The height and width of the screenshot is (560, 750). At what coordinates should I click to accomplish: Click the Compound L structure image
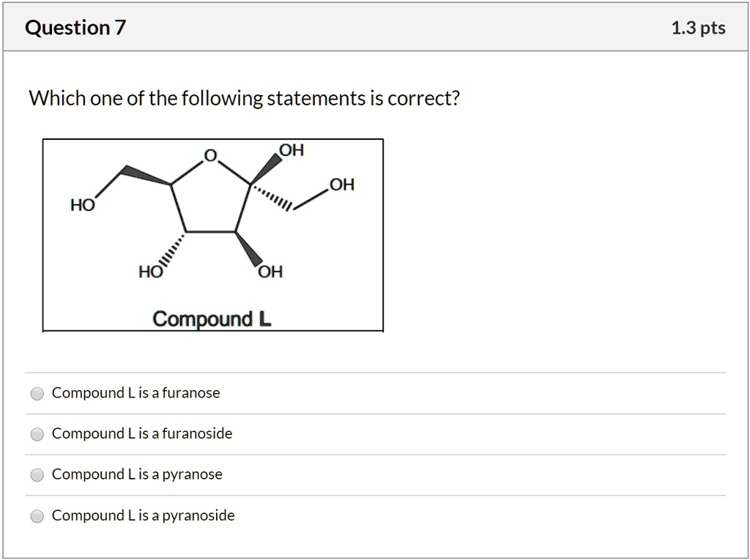[213, 233]
